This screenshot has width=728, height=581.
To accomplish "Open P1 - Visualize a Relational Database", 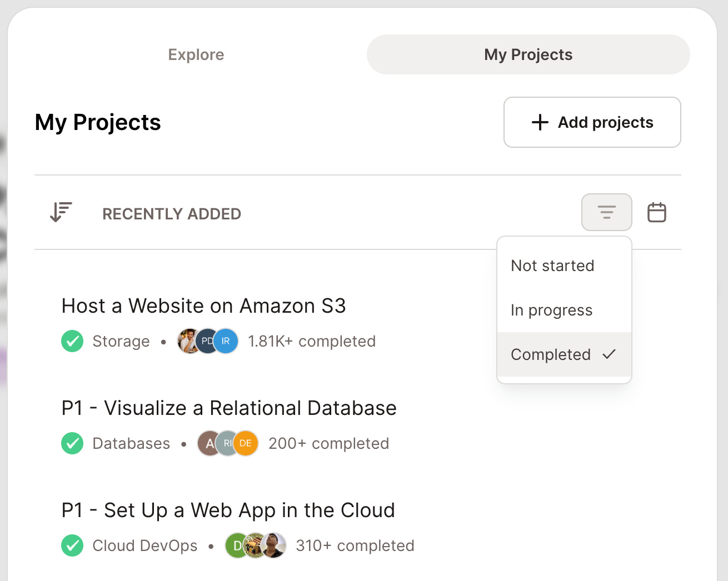I will [229, 408].
